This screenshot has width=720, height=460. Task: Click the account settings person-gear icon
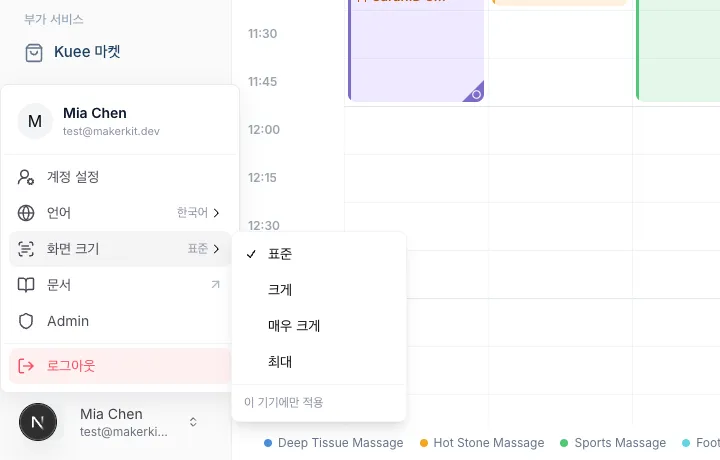26,177
